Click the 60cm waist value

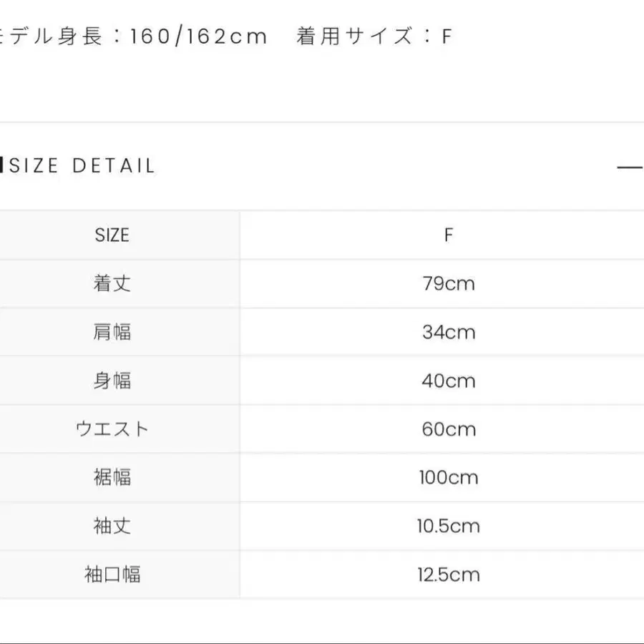point(449,429)
